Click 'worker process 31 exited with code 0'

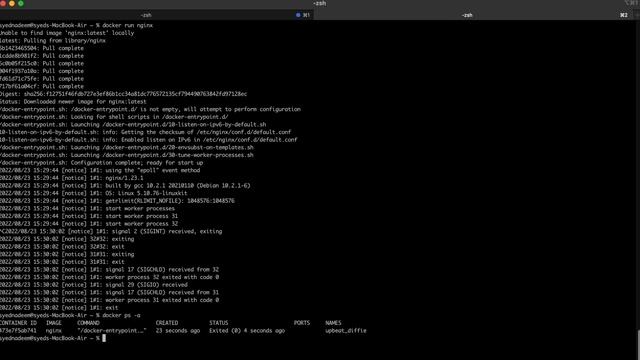pos(109,300)
